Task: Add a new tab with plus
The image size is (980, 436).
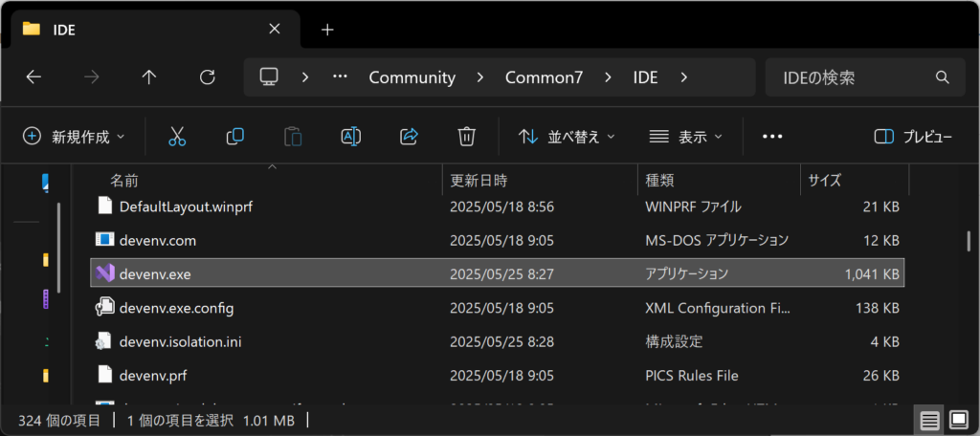Action: (327, 30)
